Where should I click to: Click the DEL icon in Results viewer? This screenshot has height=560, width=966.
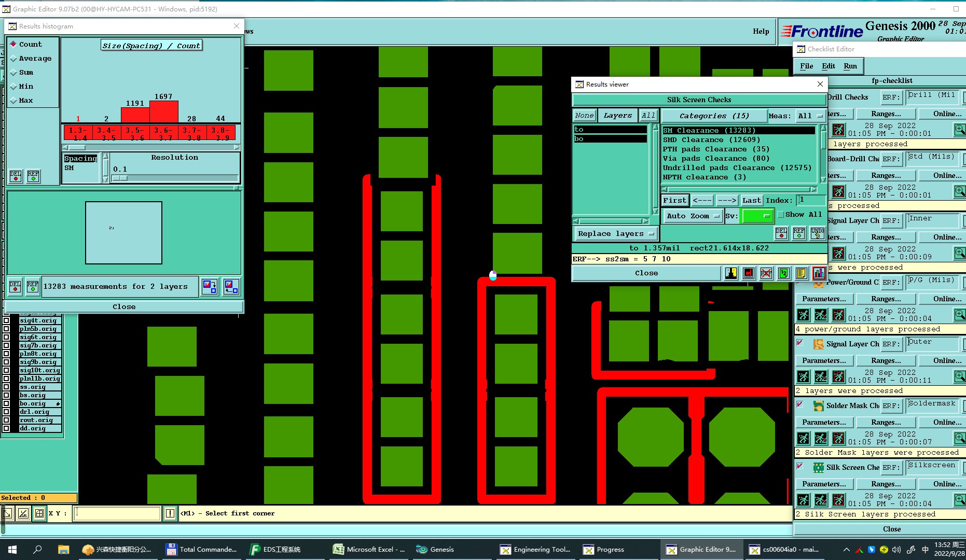[x=781, y=233]
